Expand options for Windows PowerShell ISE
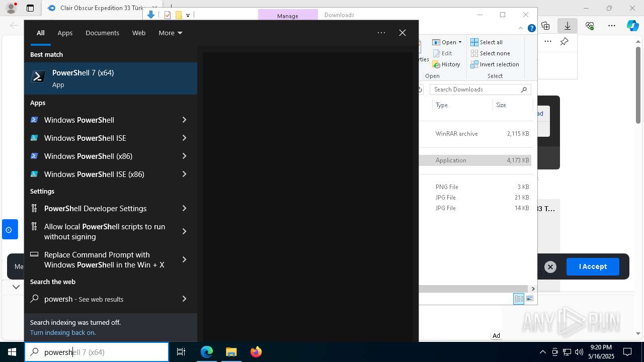This screenshot has height=362, width=644. pos(184,138)
